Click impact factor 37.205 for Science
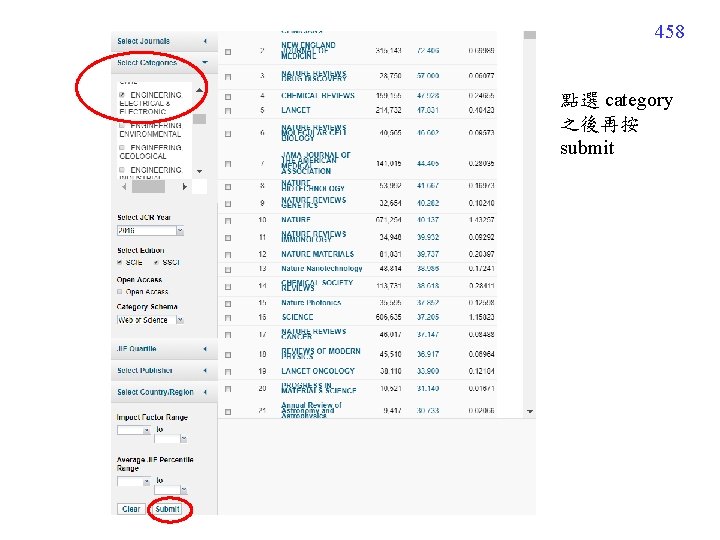Screen dimensions: 720x540 point(428,317)
